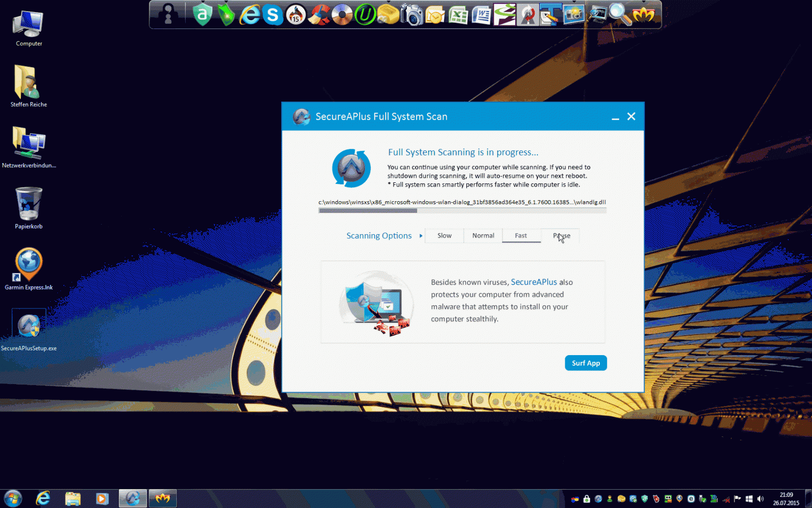The image size is (812, 508).
Task: Open the Windows Start menu orb
Action: (13, 498)
